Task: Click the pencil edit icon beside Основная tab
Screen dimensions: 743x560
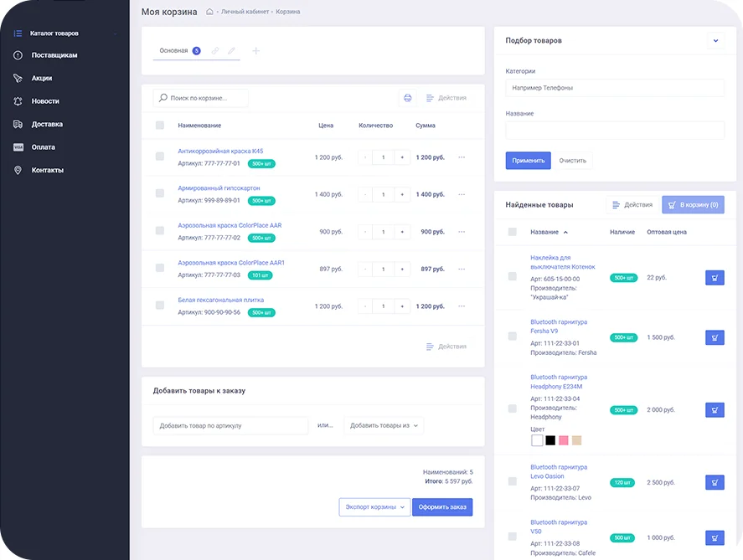Action: [x=231, y=51]
